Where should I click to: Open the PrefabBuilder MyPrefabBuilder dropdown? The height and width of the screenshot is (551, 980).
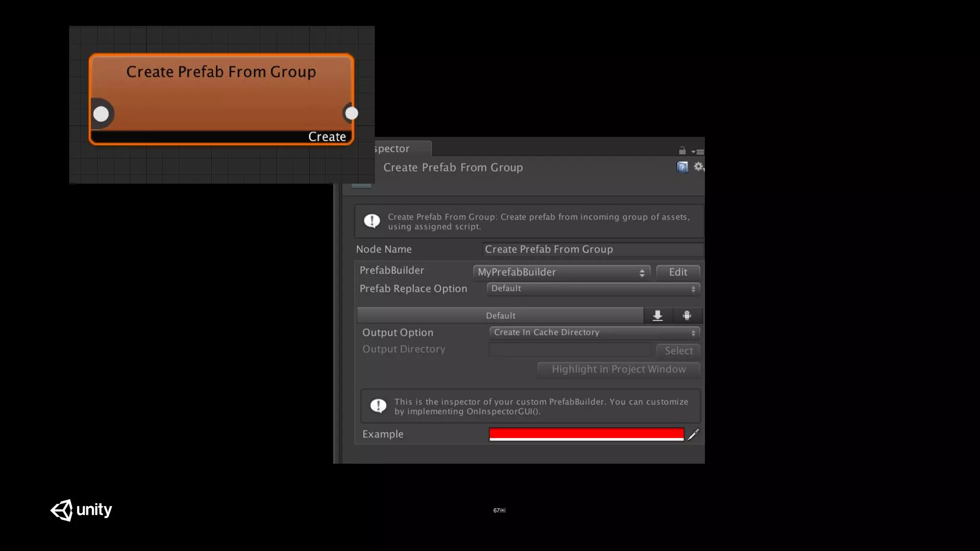(x=561, y=272)
